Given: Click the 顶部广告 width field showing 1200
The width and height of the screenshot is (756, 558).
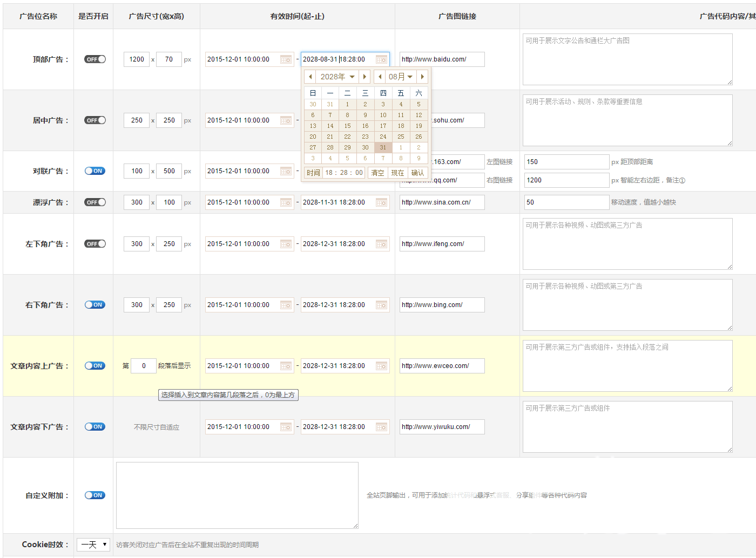Looking at the screenshot, I should tap(137, 59).
